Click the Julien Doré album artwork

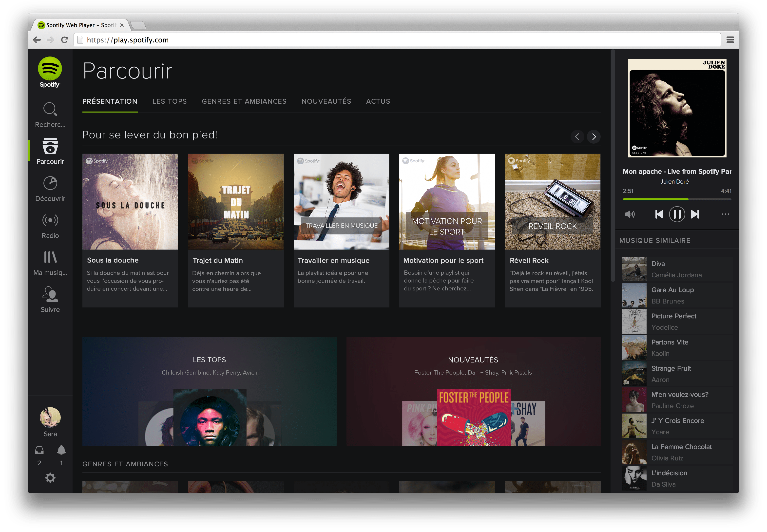pyautogui.click(x=677, y=108)
